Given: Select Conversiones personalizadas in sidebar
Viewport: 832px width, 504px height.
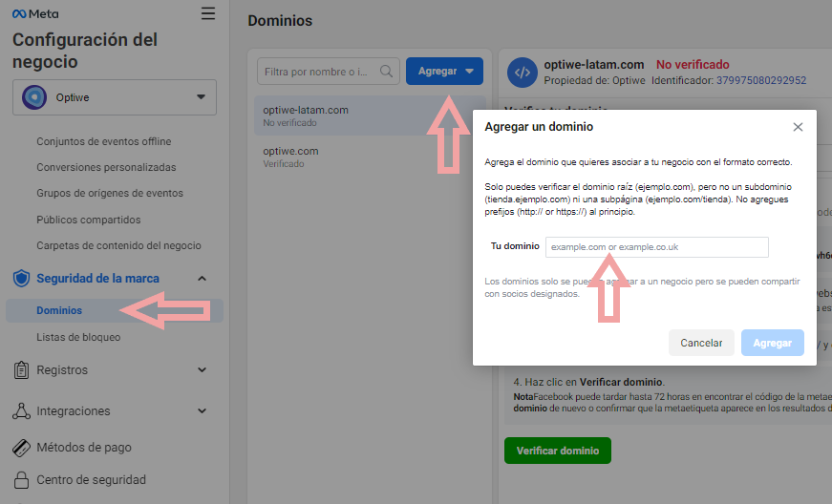Looking at the screenshot, I should click(106, 167).
